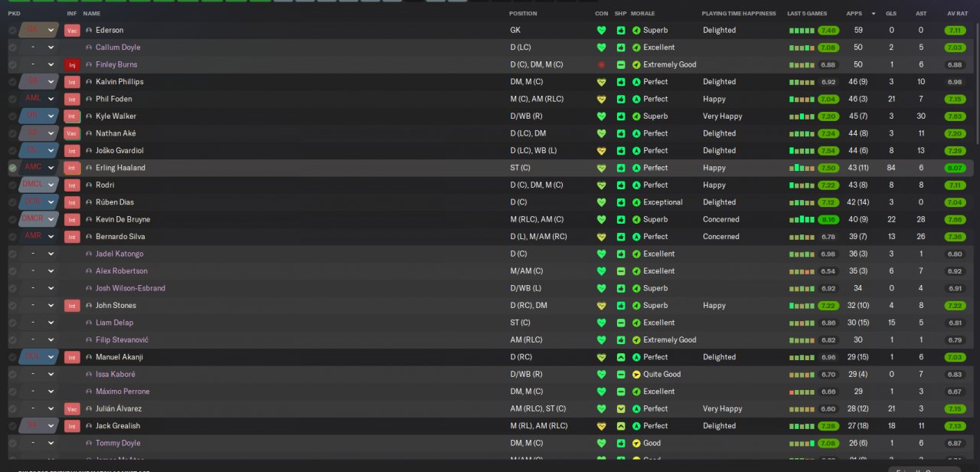Sort by the APPS column header
Viewport: 980px width, 472px height.
point(854,14)
